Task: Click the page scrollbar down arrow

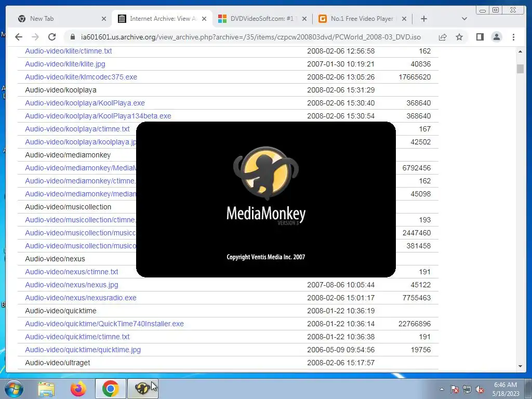Action: pyautogui.click(x=520, y=366)
